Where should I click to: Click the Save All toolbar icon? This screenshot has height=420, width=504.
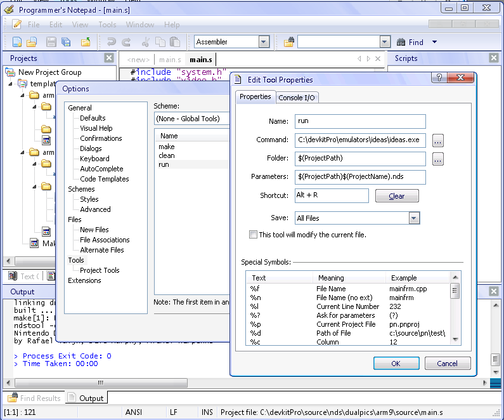(66, 43)
